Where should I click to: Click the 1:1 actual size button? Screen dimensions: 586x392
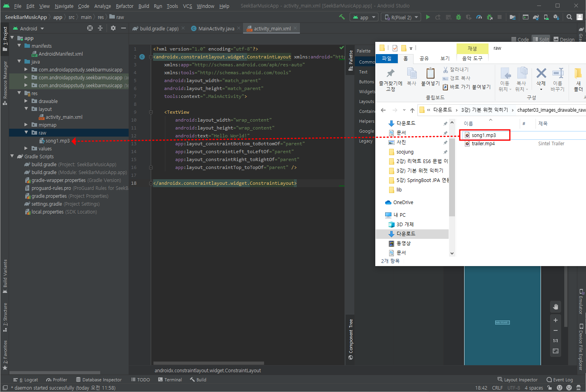pos(556,341)
